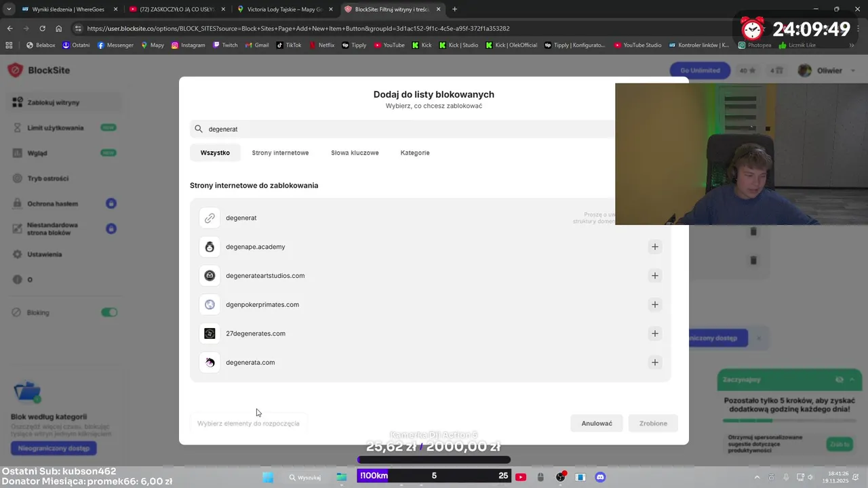This screenshot has height=488, width=868.
Task: Open Niestandardowa strona bloków section
Action: (65, 229)
